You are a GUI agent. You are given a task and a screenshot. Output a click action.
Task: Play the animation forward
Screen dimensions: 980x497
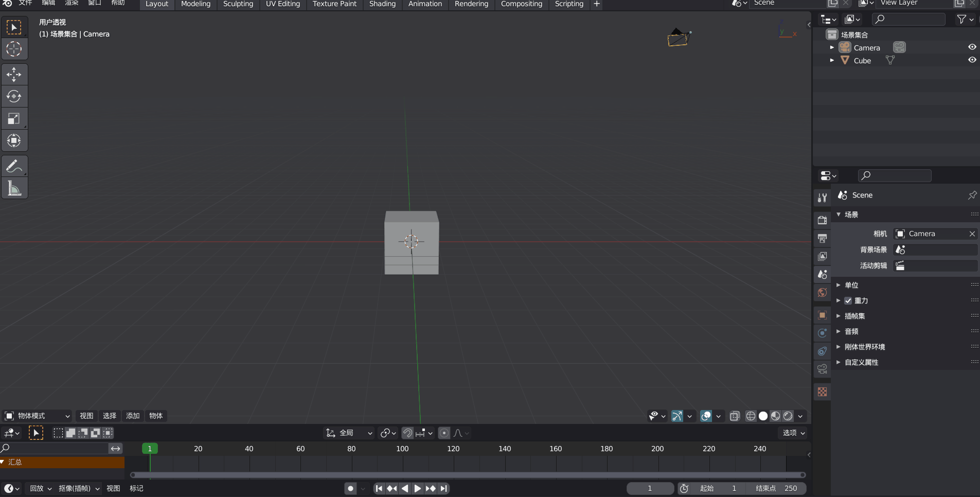[x=418, y=488]
